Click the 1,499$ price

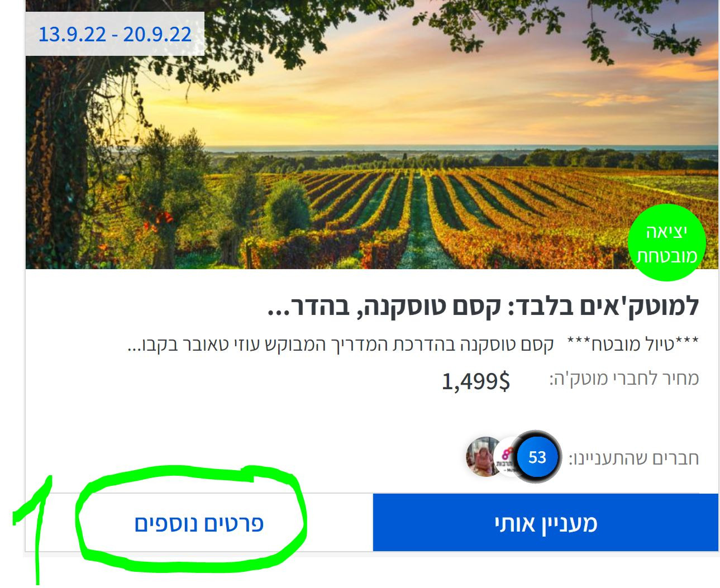point(476,381)
